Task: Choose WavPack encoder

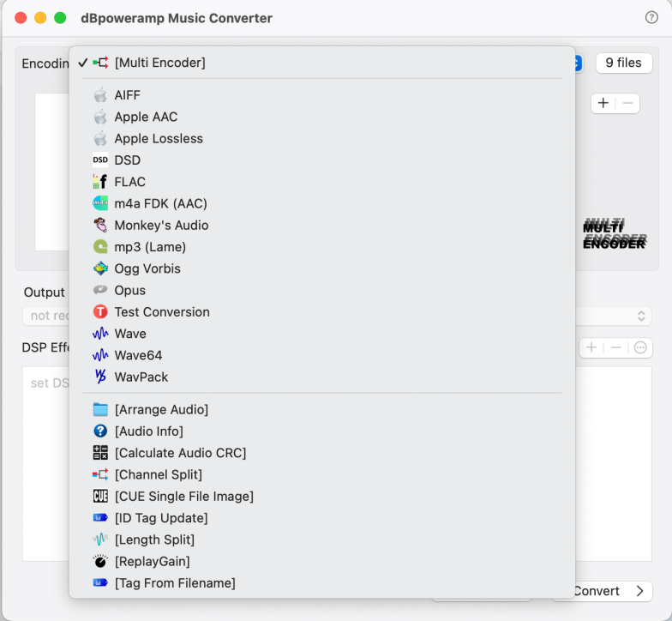Action: pyautogui.click(x=322, y=377)
